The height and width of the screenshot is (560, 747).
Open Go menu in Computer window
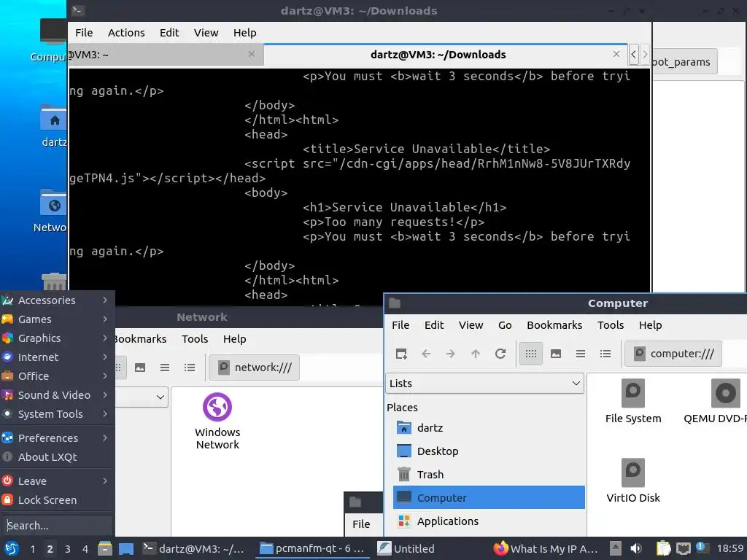pyautogui.click(x=505, y=325)
